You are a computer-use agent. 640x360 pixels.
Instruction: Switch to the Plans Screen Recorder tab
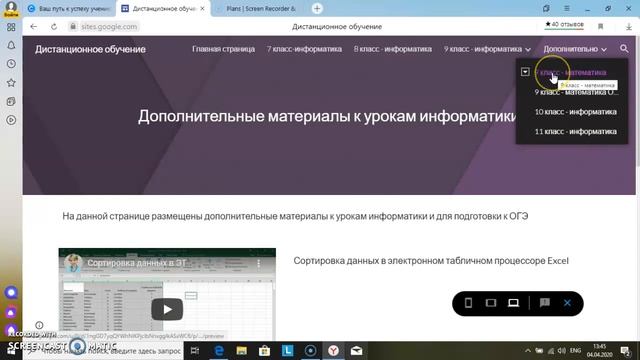pyautogui.click(x=260, y=8)
